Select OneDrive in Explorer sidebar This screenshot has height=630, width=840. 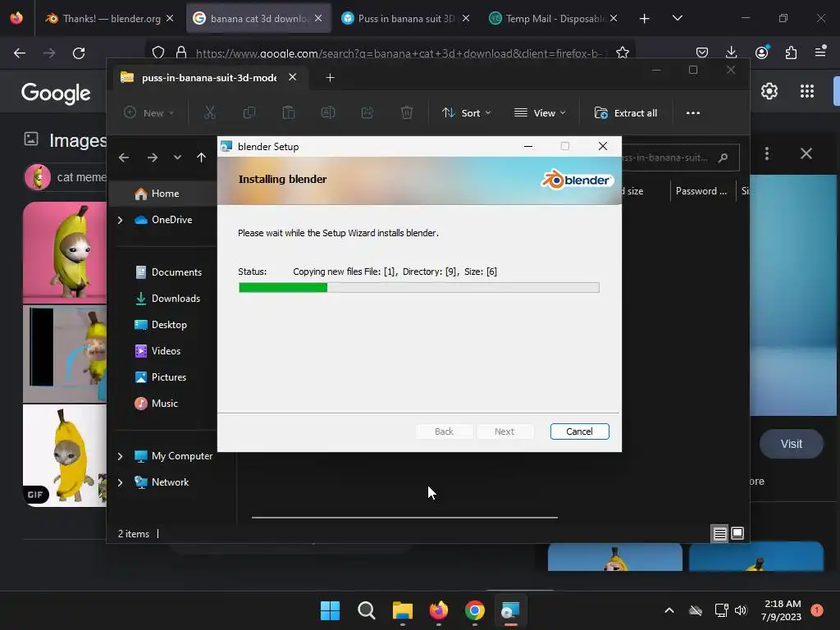(163, 220)
